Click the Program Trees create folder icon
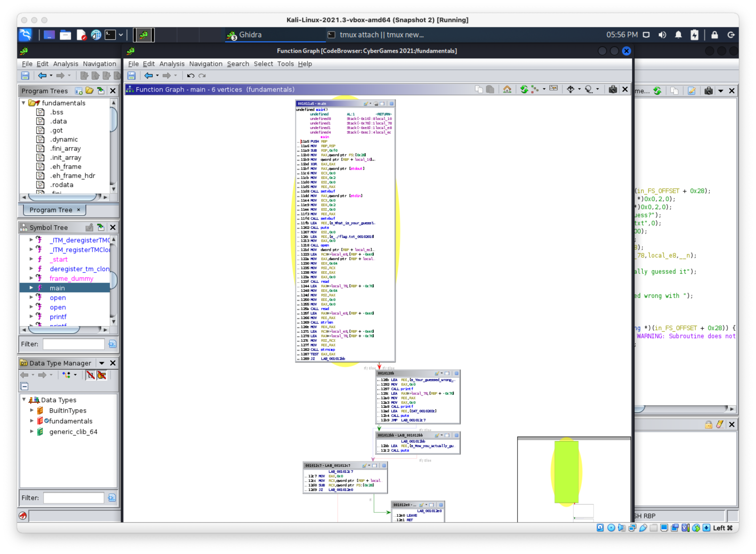This screenshot has width=756, height=554. [79, 91]
